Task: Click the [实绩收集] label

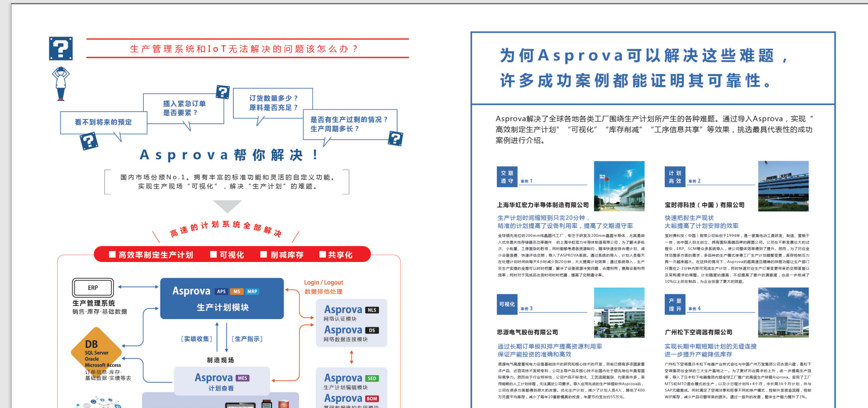Action: (x=197, y=339)
